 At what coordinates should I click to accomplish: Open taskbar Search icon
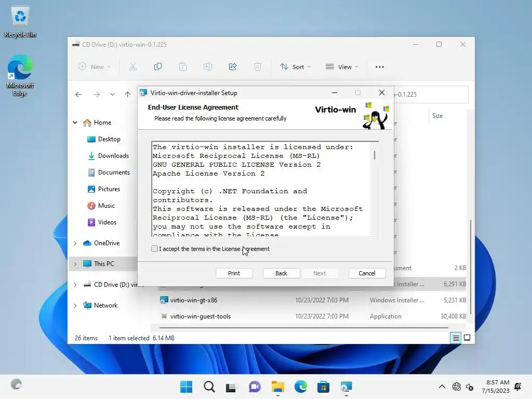pos(209,387)
